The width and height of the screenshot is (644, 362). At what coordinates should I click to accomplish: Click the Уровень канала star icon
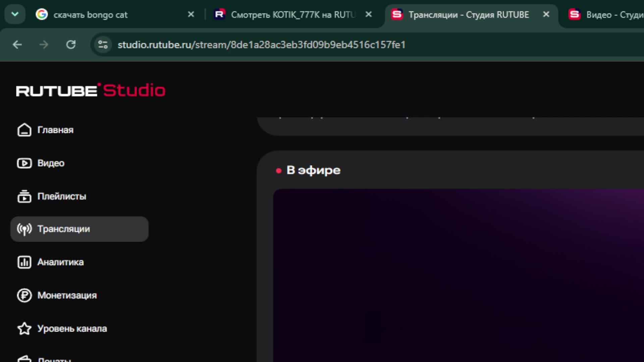coord(24,328)
